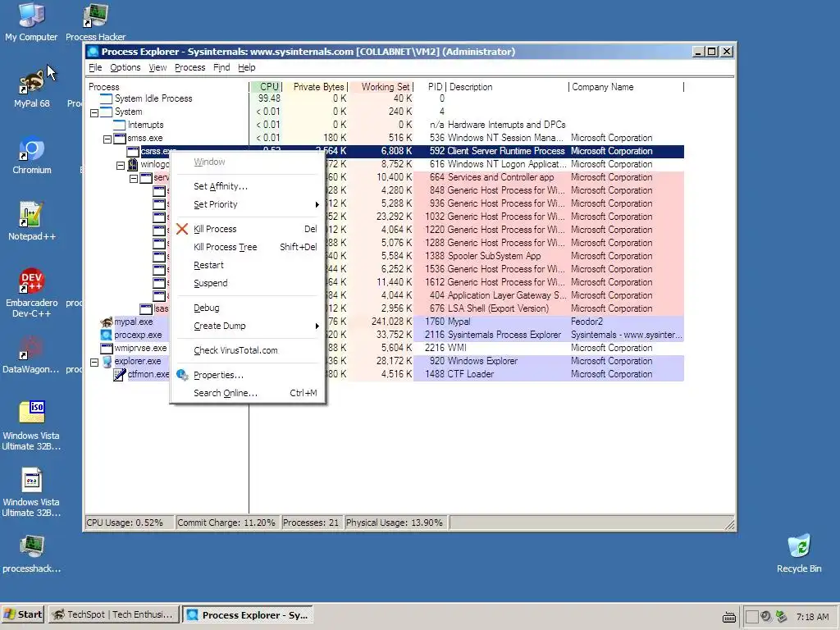The height and width of the screenshot is (630, 840).
Task: Click the mypal.exe raccoon process icon
Action: pyautogui.click(x=107, y=322)
